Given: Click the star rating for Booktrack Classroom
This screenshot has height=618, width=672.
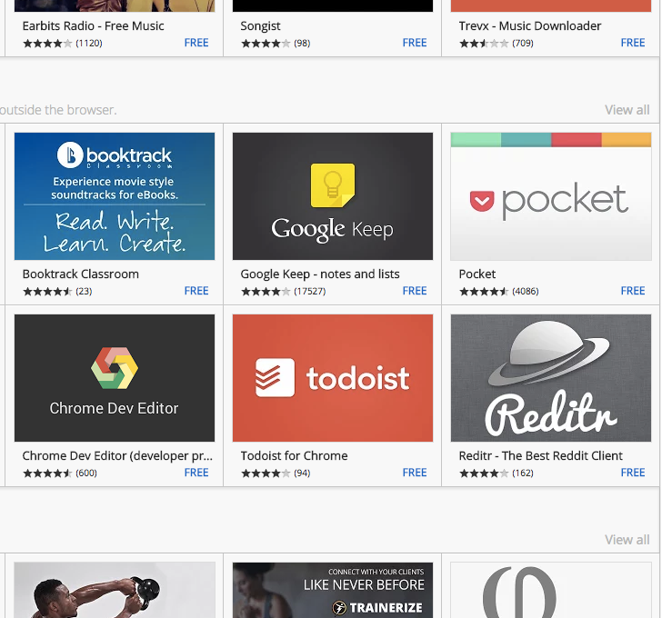Looking at the screenshot, I should click(x=47, y=292).
